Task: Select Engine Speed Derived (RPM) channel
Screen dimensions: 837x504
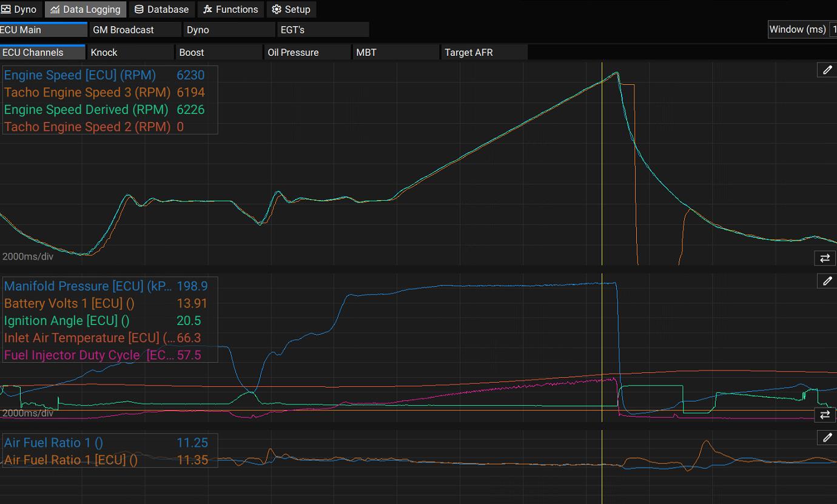Action: pos(86,110)
